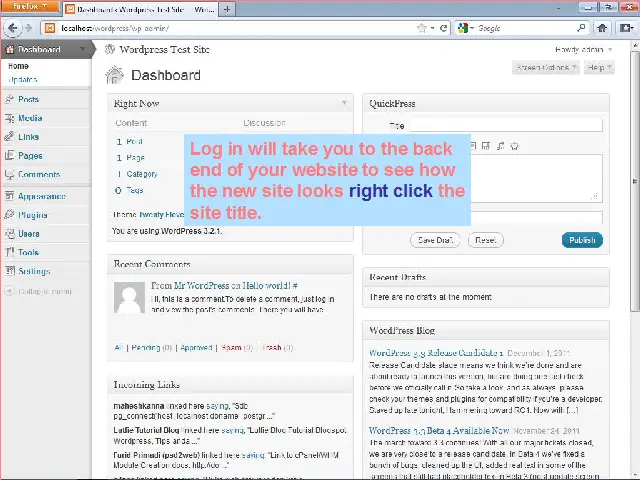
Task: Click the Tools icon in sidebar
Action: (9, 252)
